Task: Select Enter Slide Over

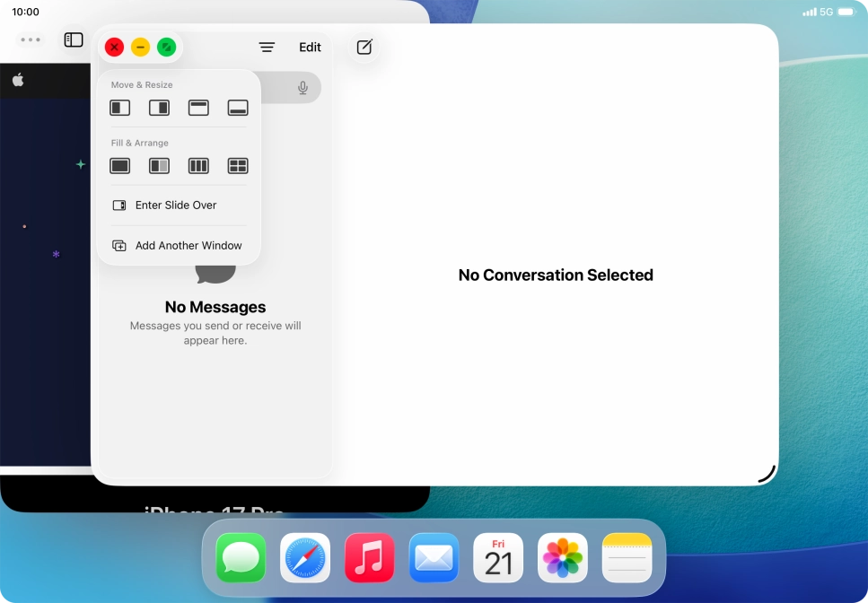Action: 175,205
